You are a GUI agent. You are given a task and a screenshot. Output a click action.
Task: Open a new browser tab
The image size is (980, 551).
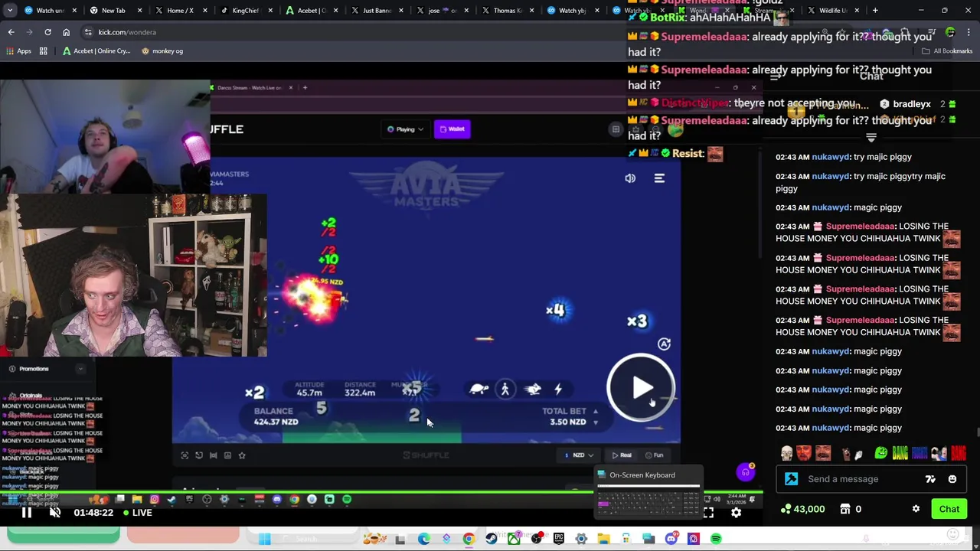(874, 11)
